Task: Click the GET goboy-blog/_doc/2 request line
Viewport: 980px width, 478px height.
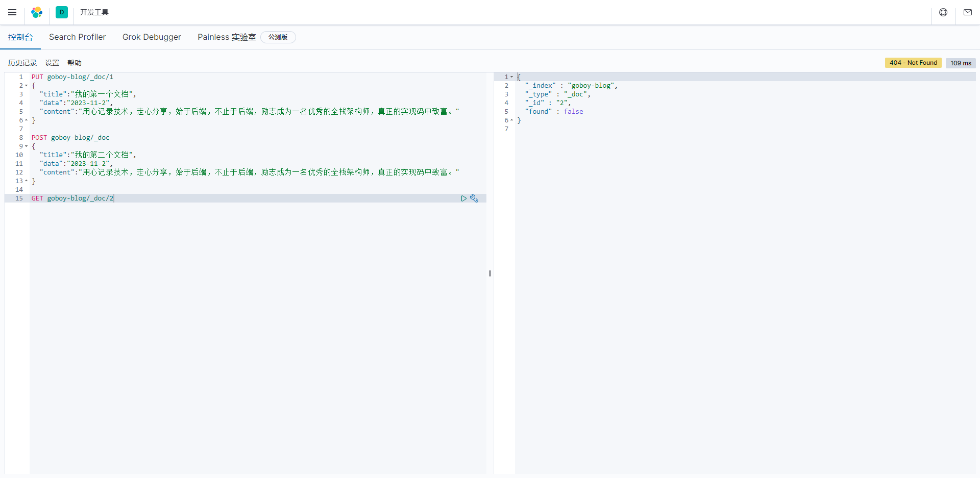Action: 72,198
